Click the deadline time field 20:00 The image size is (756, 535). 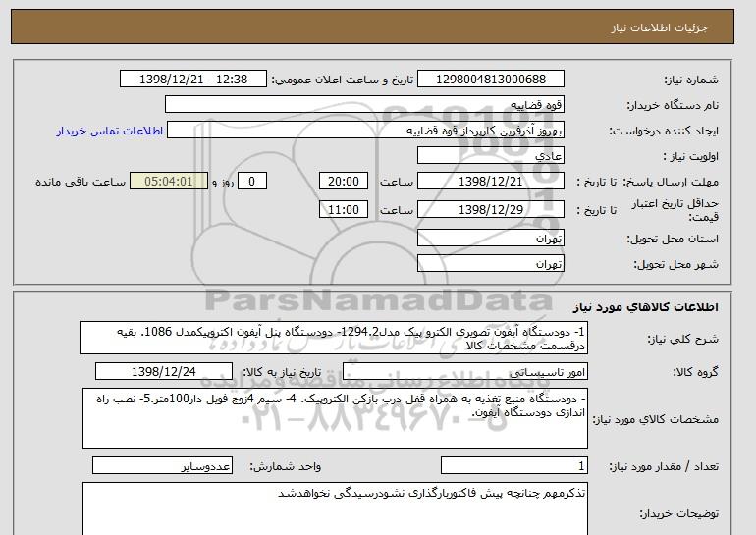(x=344, y=182)
